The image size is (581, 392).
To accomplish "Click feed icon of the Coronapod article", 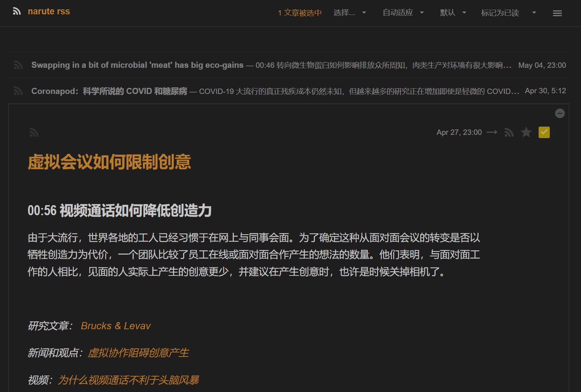I will pyautogui.click(x=18, y=91).
